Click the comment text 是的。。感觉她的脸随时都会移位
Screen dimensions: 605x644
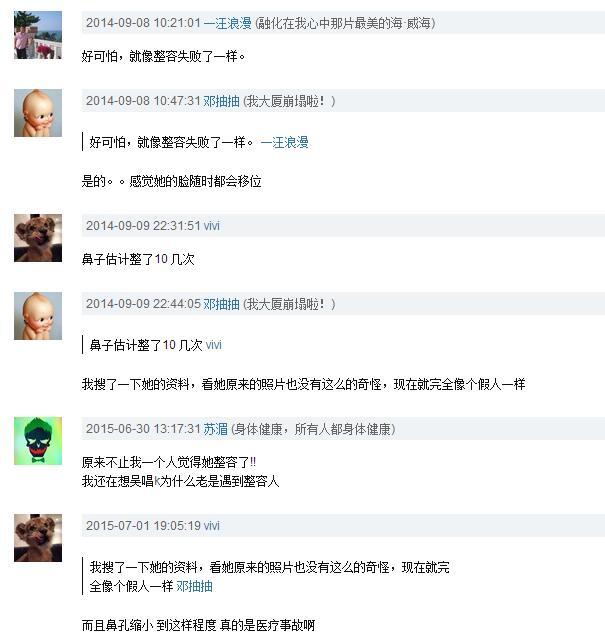171,181
